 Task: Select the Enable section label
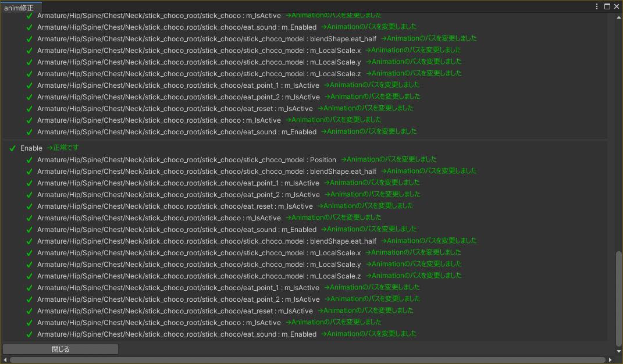coord(31,148)
